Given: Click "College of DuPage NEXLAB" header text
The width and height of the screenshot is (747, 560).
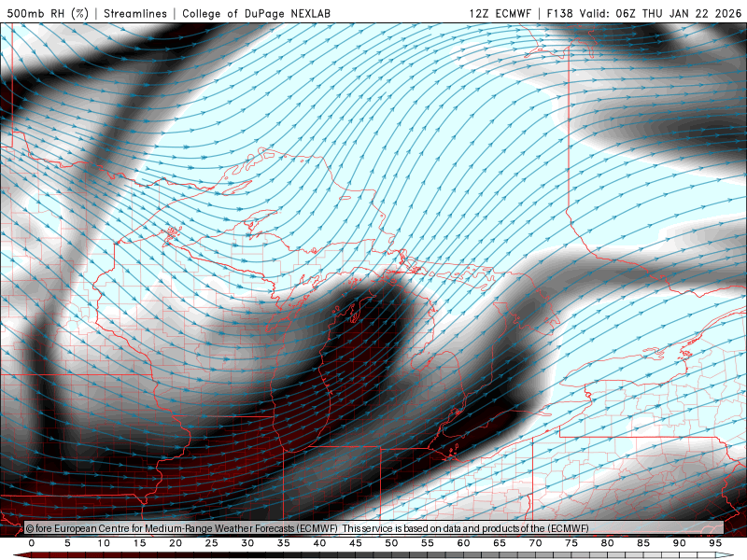Looking at the screenshot, I should coord(256,13).
